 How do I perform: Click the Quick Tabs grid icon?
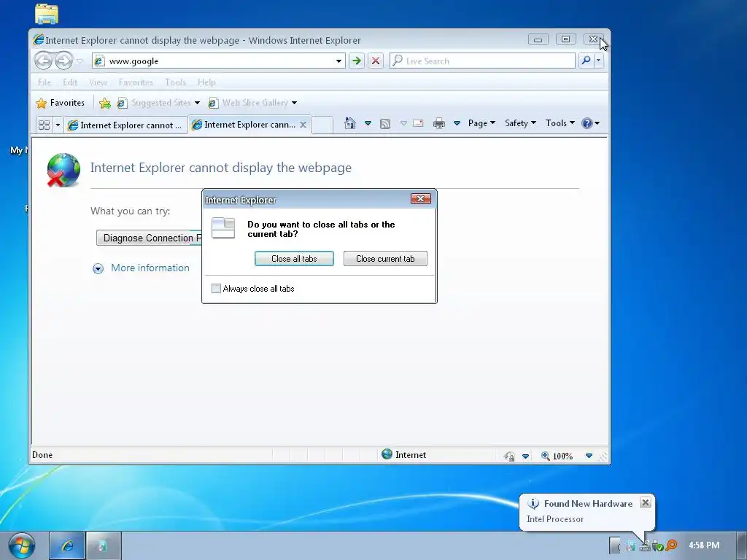44,125
